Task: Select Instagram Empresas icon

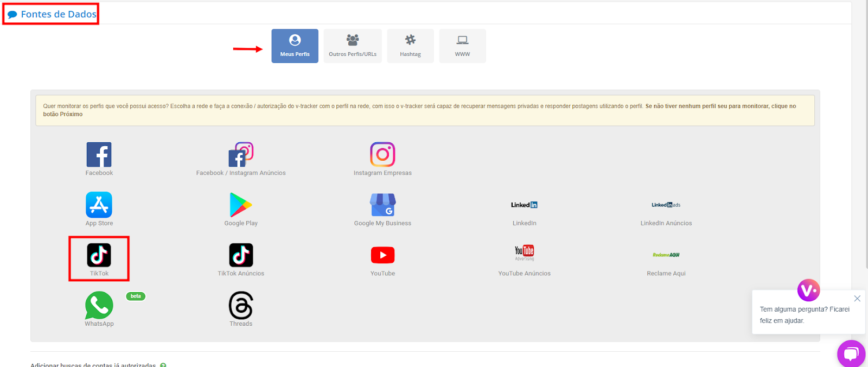Action: coord(382,155)
